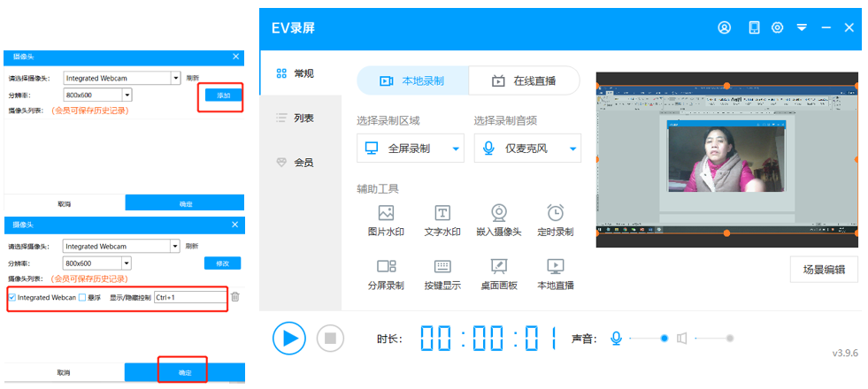Adjust the speaker volume slider
The height and width of the screenshot is (389, 868).
coord(714,338)
